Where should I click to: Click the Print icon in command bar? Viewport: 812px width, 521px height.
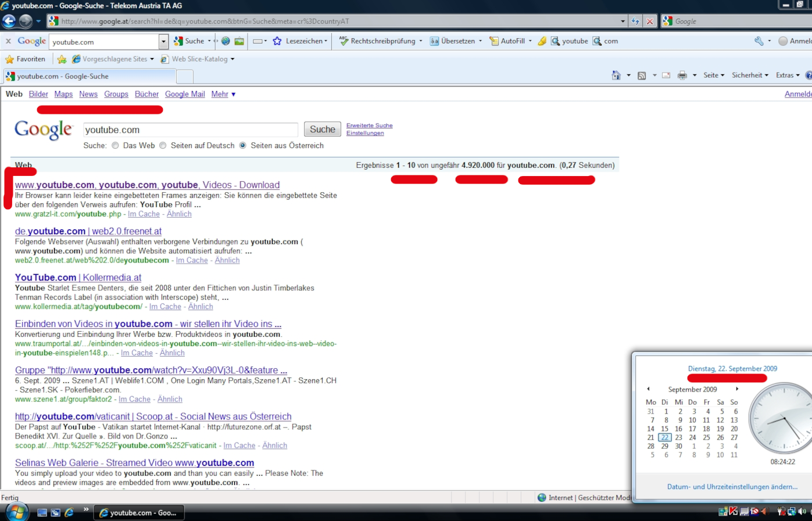682,76
